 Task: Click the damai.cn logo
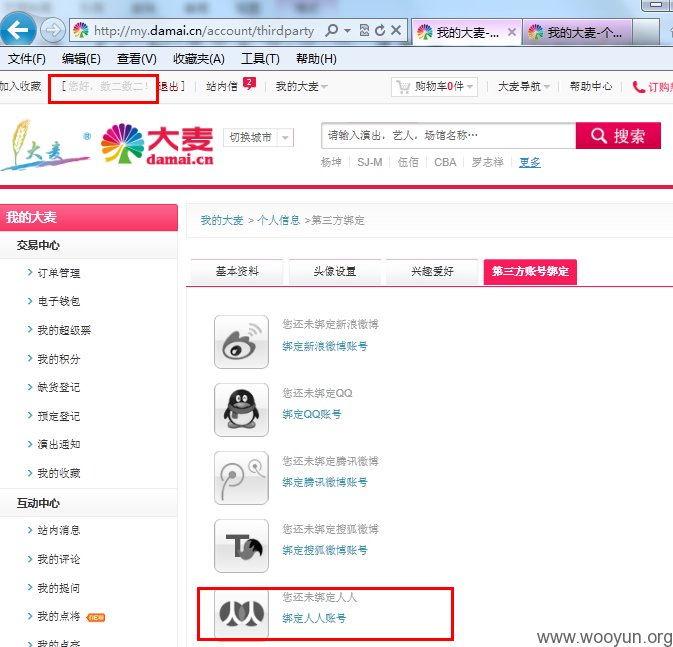click(x=157, y=145)
